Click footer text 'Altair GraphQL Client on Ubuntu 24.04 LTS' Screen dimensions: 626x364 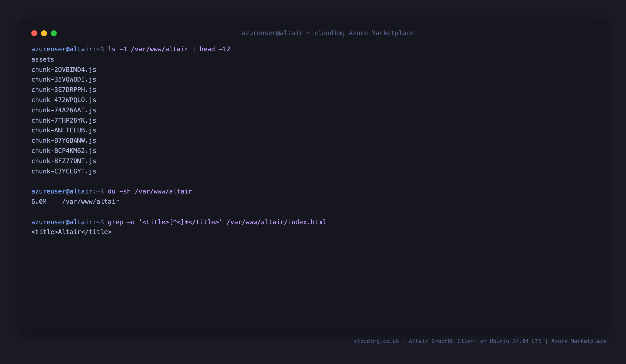pyautogui.click(x=475, y=341)
